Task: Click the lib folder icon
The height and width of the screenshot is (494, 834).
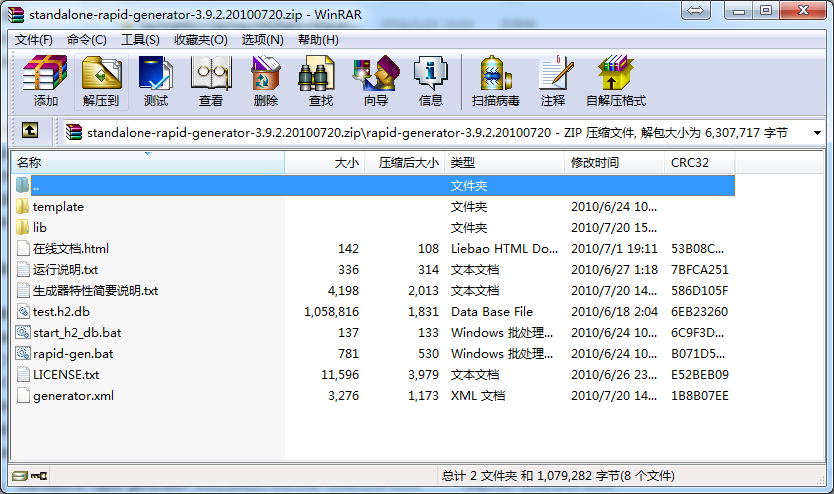Action: click(x=22, y=228)
